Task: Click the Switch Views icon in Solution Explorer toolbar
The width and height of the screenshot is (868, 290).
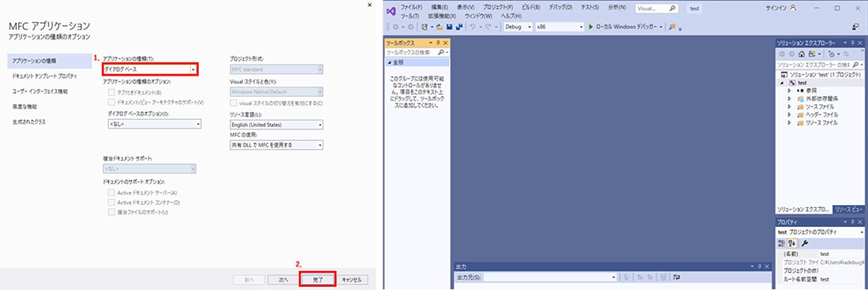Action: (812, 54)
